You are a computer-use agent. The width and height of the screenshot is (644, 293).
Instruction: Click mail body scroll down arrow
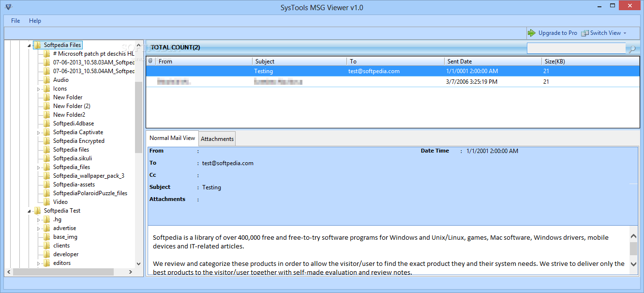[633, 264]
